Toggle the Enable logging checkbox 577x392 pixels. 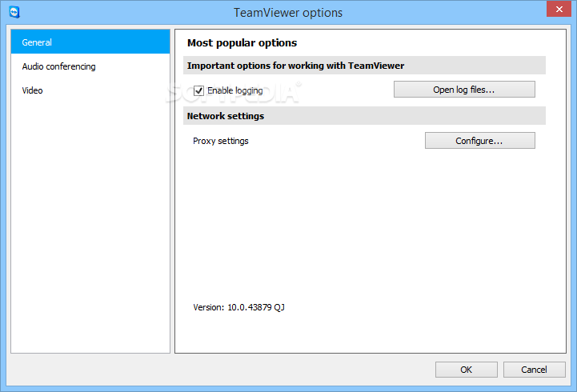coord(198,90)
